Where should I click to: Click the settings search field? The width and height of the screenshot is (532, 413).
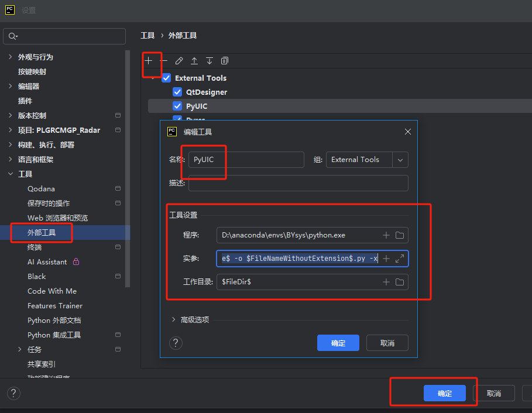[x=64, y=36]
